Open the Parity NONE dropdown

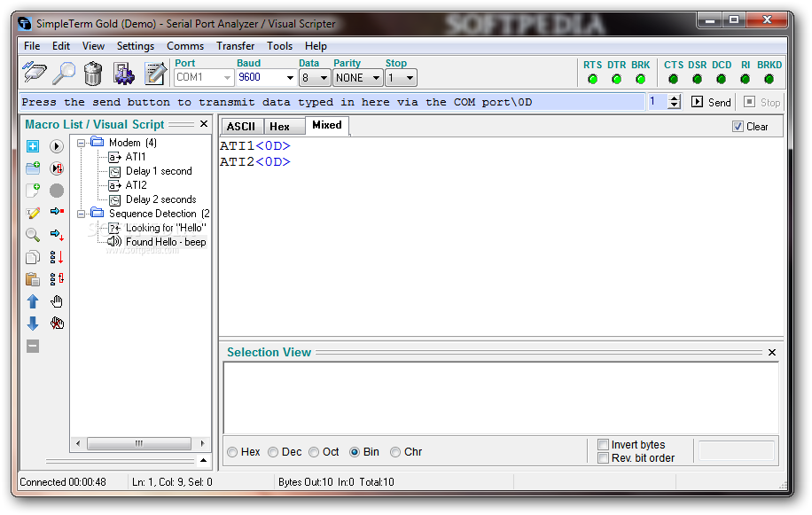coord(376,78)
